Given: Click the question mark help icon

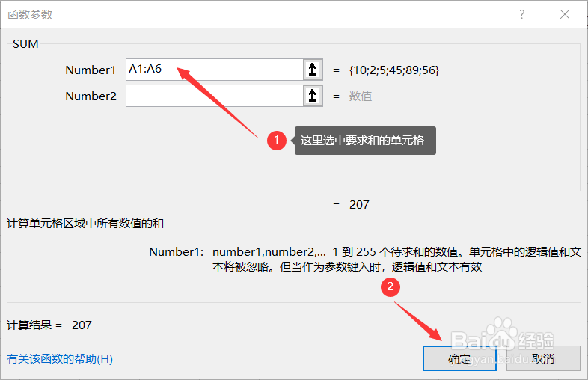Looking at the screenshot, I should point(521,15).
